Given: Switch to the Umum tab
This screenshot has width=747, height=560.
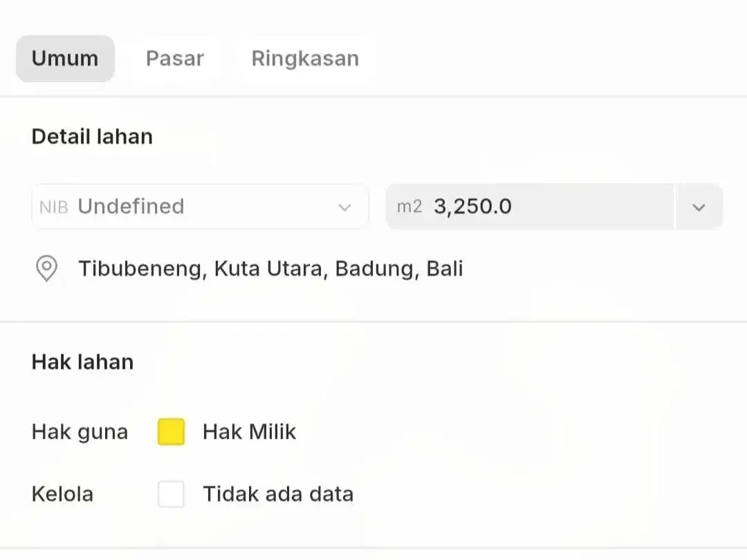Looking at the screenshot, I should click(65, 59).
